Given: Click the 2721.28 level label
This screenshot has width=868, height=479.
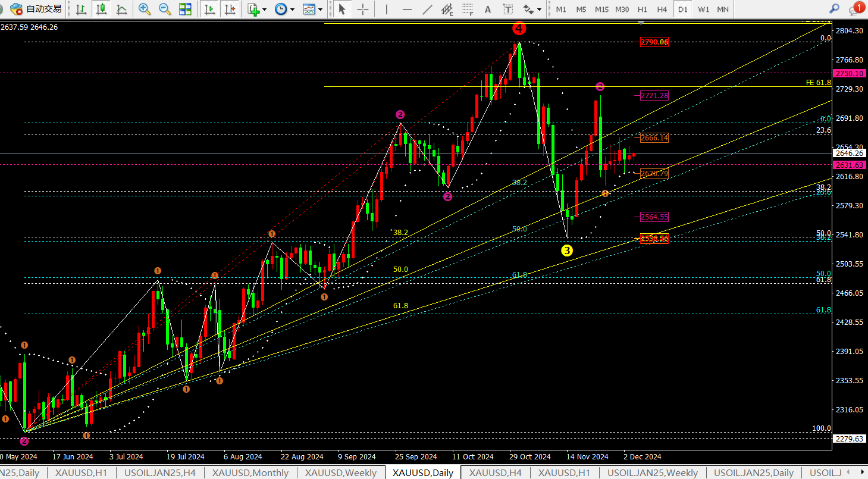Looking at the screenshot, I should [654, 95].
